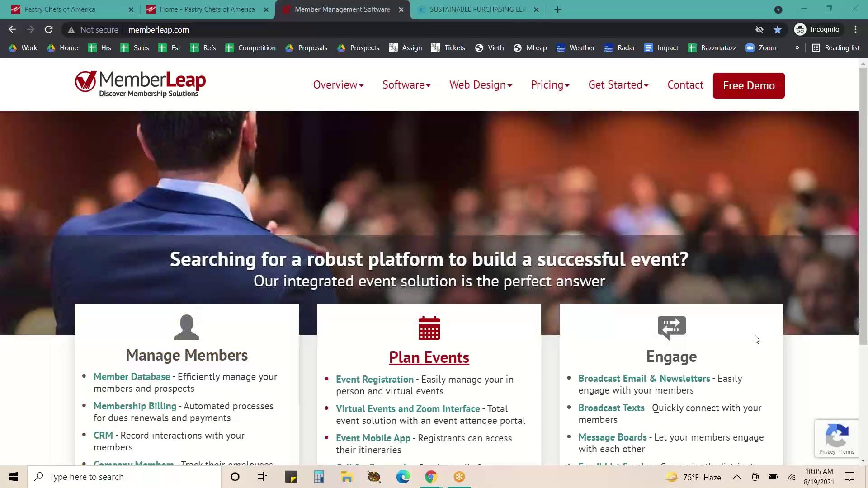
Task: Open the Weather bookmark
Action: (x=576, y=48)
